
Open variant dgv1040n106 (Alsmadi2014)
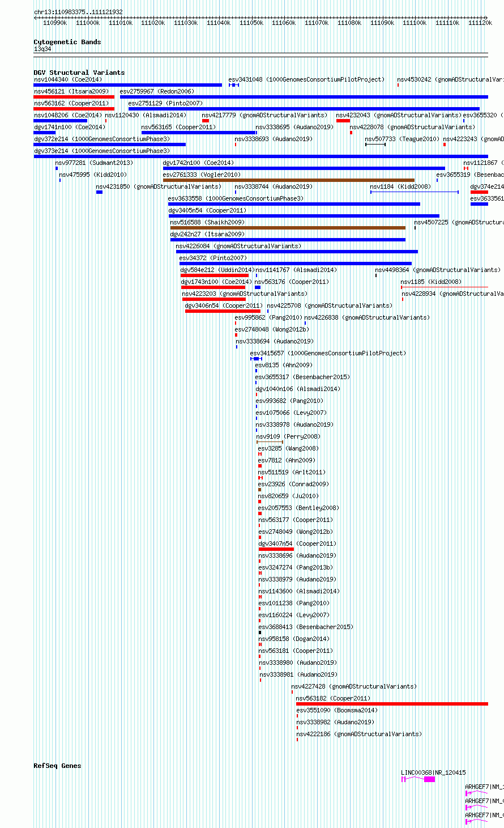tap(298, 389)
